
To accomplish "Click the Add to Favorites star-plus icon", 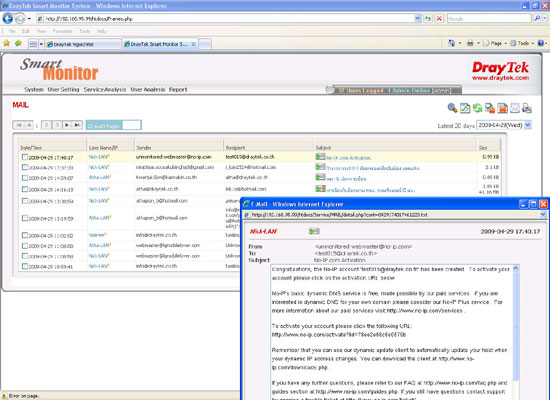I will 18,44.
